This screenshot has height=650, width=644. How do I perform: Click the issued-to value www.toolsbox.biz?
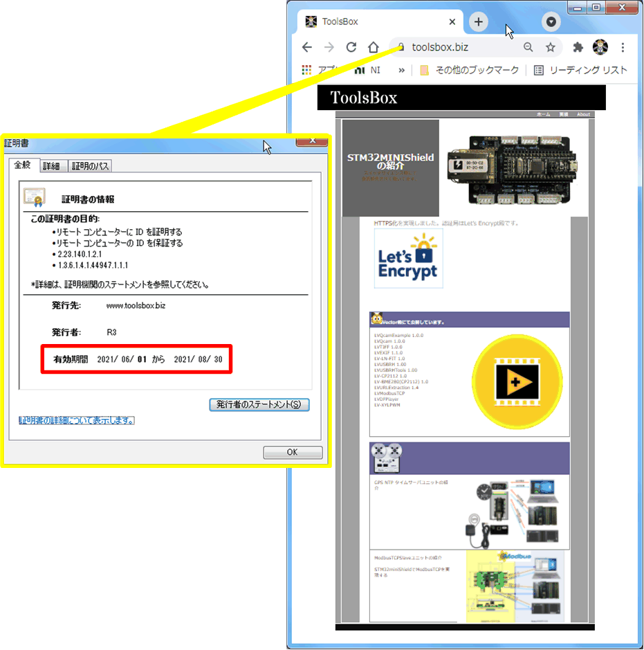(136, 306)
